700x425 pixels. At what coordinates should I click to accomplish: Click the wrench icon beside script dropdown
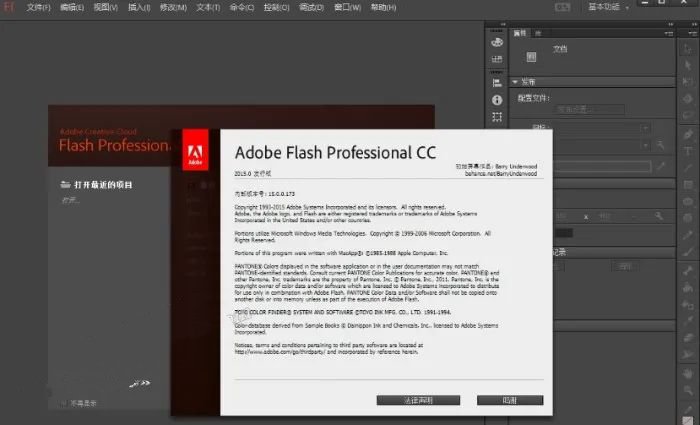point(660,145)
